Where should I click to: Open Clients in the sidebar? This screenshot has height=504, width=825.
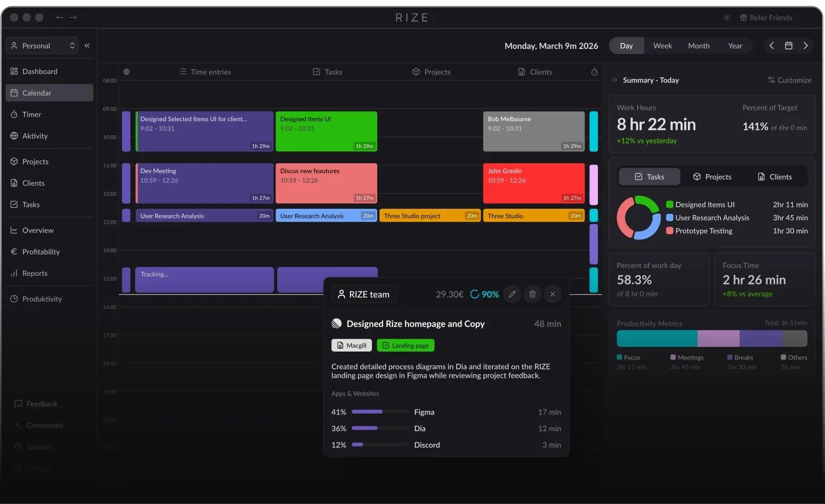click(49, 183)
